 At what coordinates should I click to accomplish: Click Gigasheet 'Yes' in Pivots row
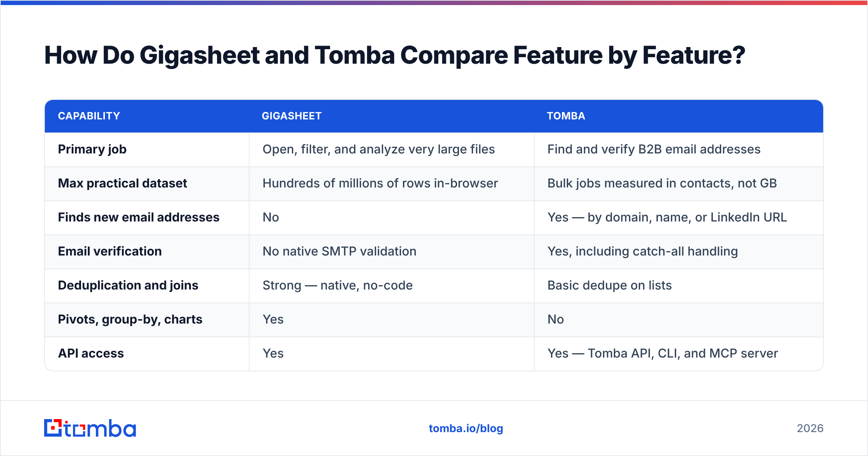coord(273,320)
